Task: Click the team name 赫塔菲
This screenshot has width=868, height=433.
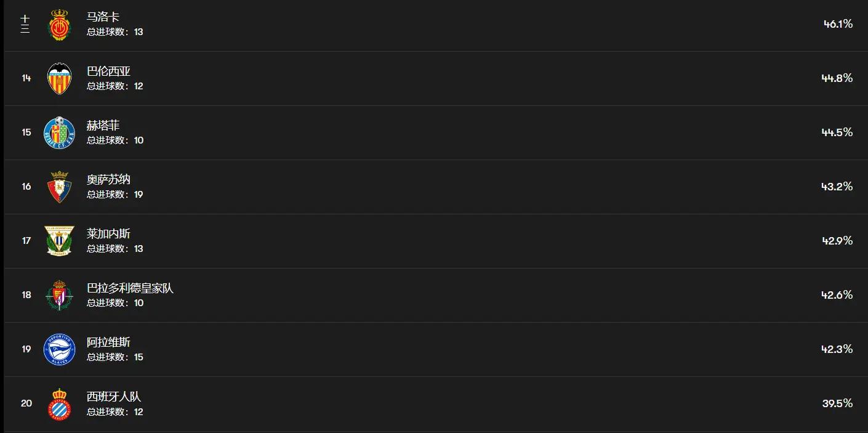Action: tap(103, 126)
